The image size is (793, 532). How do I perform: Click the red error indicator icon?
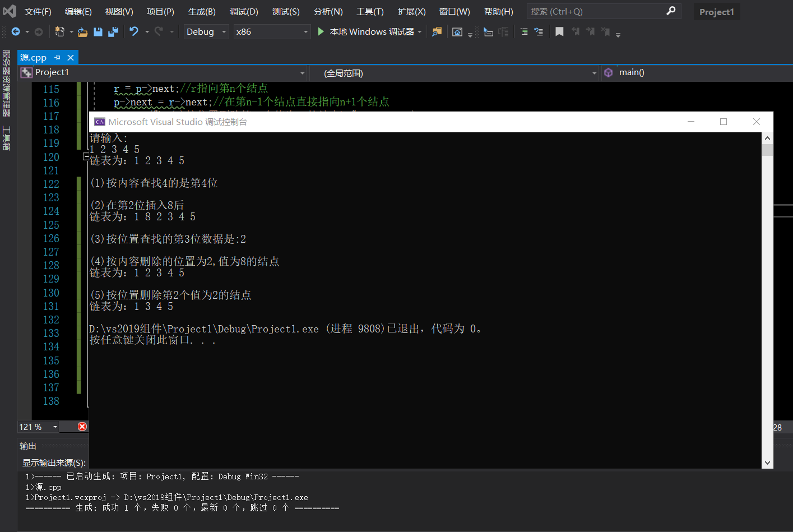(x=82, y=427)
